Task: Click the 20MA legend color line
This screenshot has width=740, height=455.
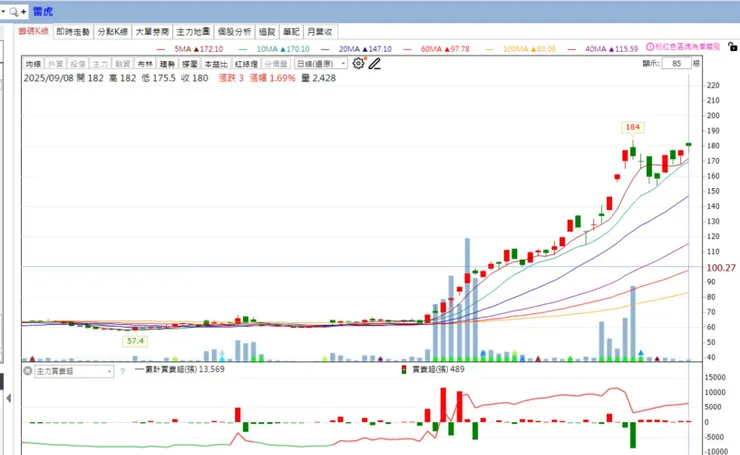Action: (x=325, y=49)
